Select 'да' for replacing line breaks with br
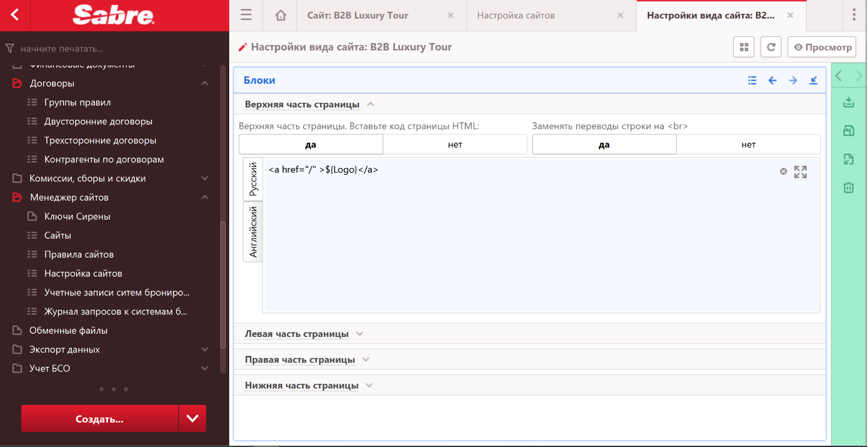Image resolution: width=868 pixels, height=447 pixels. coord(604,145)
